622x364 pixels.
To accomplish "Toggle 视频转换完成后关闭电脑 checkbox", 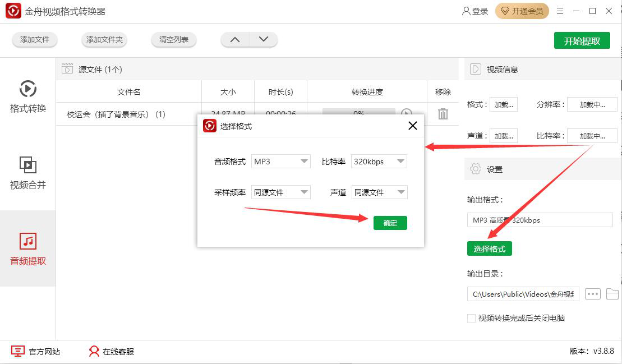I will pyautogui.click(x=471, y=318).
